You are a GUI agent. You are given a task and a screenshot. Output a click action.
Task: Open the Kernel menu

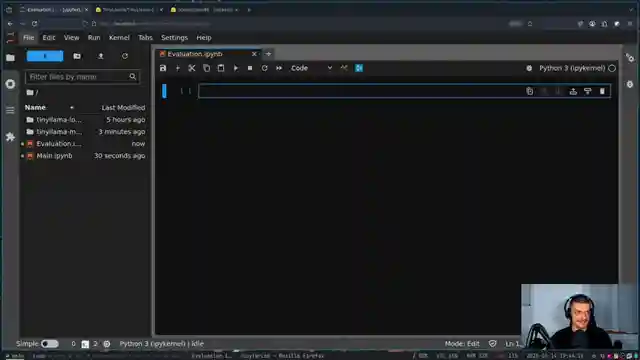coord(119,38)
